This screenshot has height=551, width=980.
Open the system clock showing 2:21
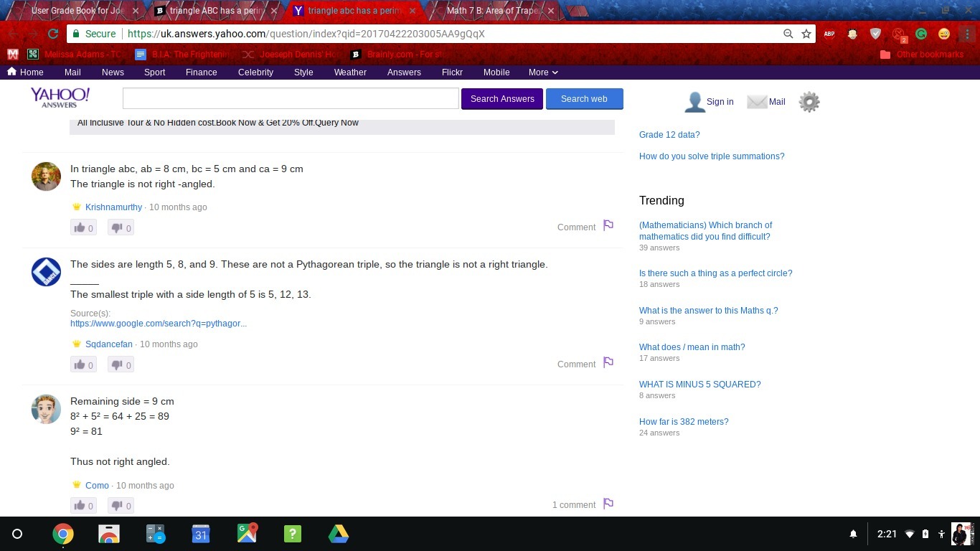pyautogui.click(x=887, y=534)
